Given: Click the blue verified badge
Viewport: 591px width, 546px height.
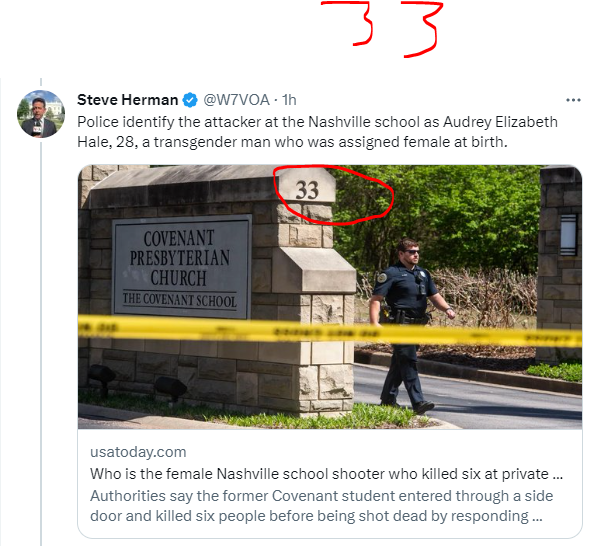Looking at the screenshot, I should (x=190, y=100).
